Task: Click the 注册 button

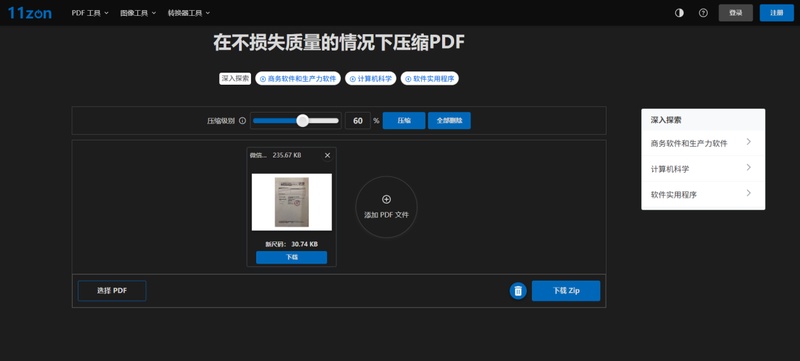Action: 777,13
